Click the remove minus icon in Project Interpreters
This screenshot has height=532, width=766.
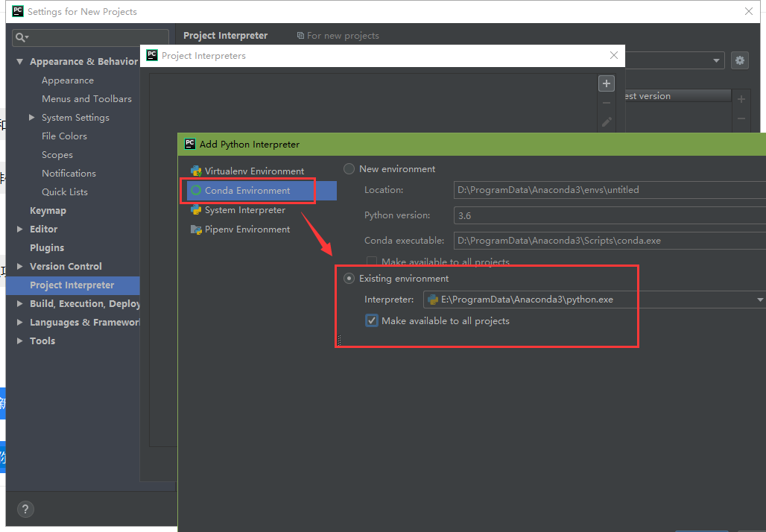click(x=607, y=103)
